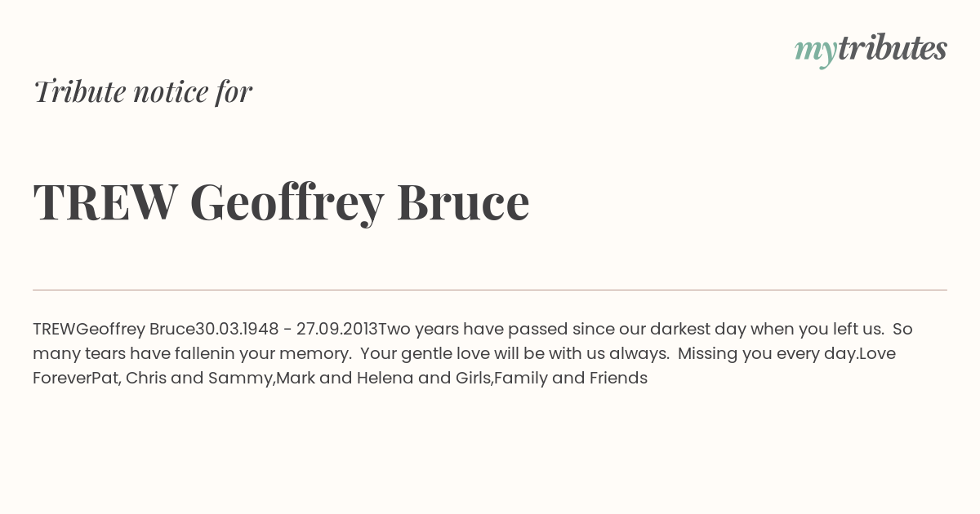Screen dimensions: 980x514
Task: Select the horizontal divider line below the title
Action: [x=490, y=290]
